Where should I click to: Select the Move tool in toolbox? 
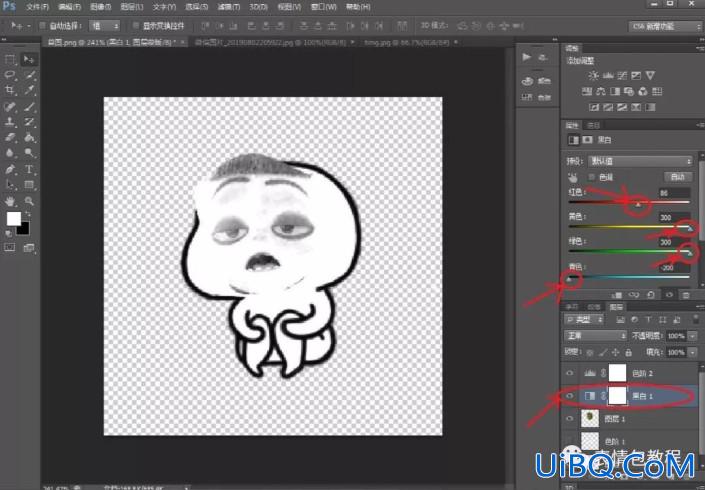(x=29, y=59)
